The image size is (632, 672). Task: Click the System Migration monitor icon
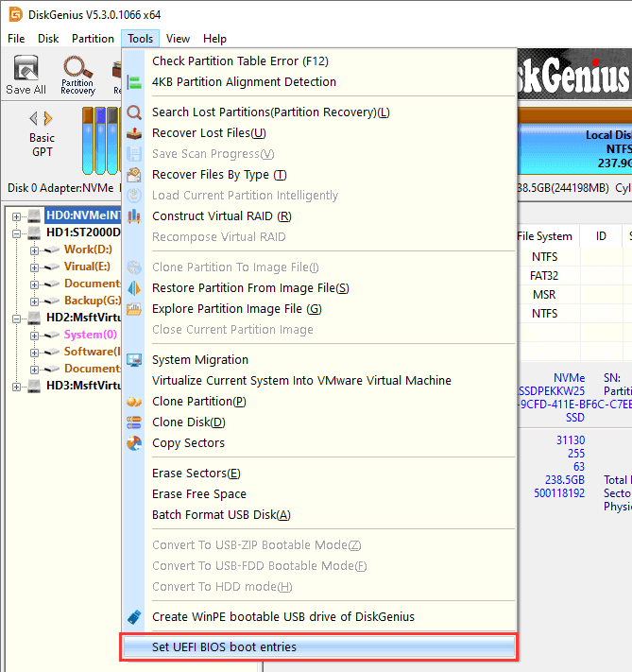134,360
